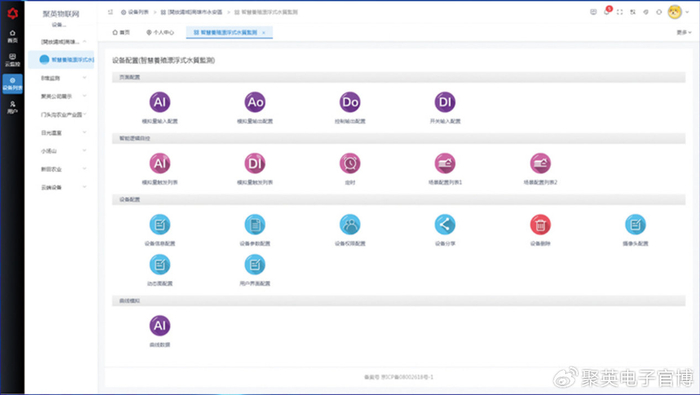Image resolution: width=700 pixels, height=395 pixels.
Task: Open the device permission people icon
Action: tap(350, 225)
